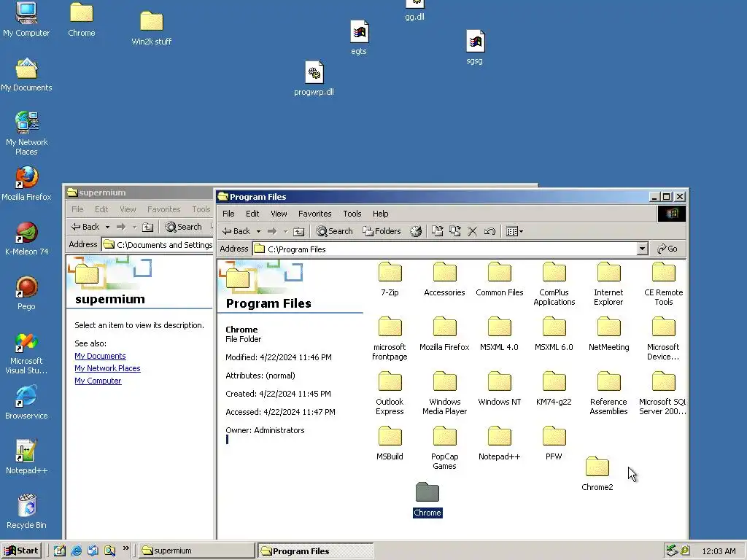Select the Internet Explorer folder
The image size is (747, 560).
point(608,284)
